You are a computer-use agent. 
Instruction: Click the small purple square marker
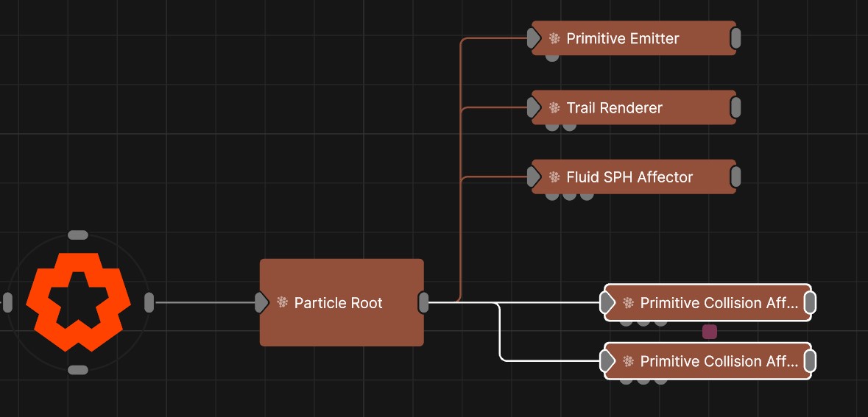click(x=710, y=332)
